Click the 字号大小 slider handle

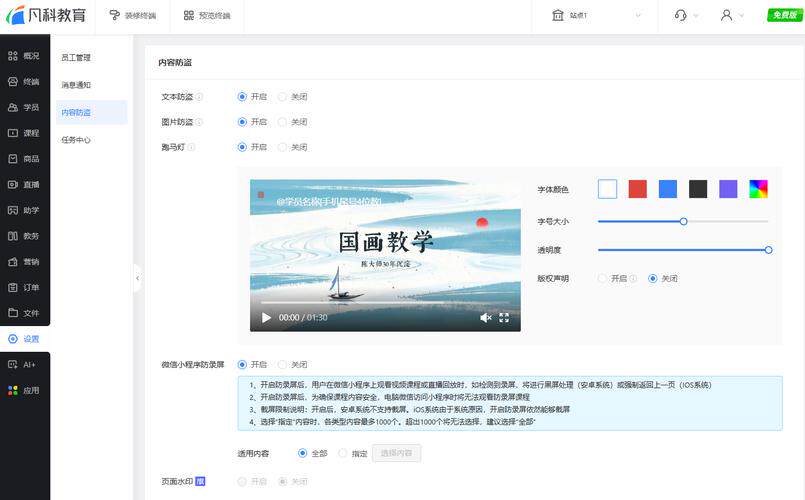(x=683, y=221)
